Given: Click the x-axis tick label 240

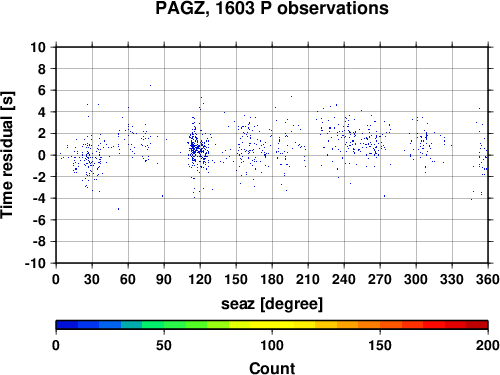Looking at the screenshot, I should tap(344, 279).
